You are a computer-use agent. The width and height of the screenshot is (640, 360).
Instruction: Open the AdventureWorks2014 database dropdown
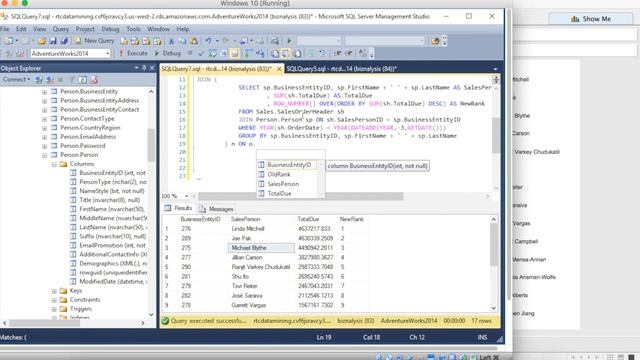pyautogui.click(x=70, y=53)
